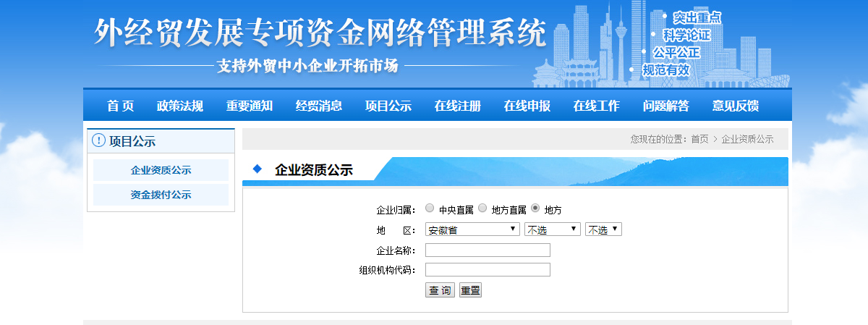Click the 重置 reset button
Screen dimensions: 868x325
[470, 290]
